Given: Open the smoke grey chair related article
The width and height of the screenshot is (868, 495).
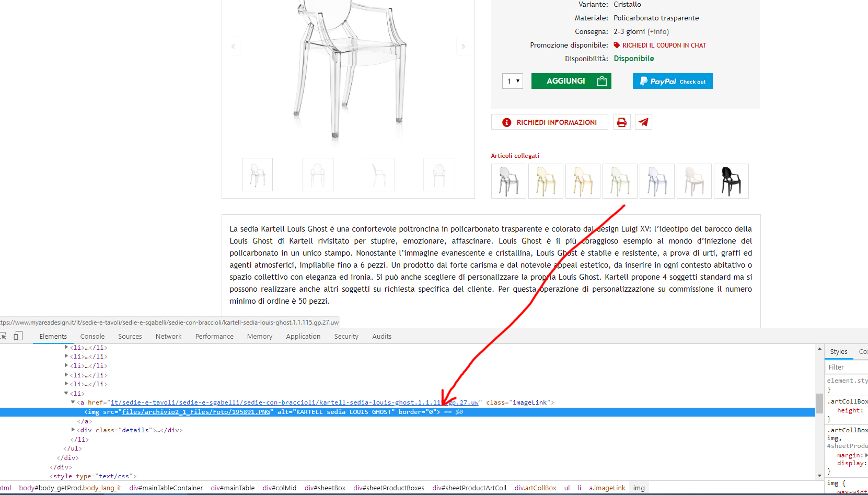Looking at the screenshot, I should pyautogui.click(x=508, y=181).
